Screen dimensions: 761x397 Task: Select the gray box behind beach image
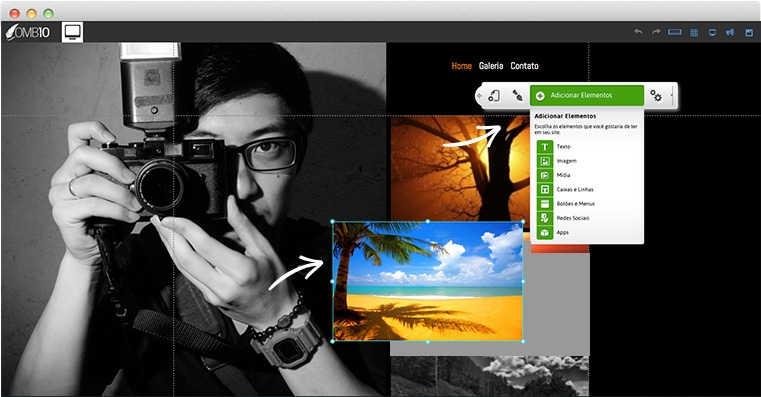click(x=556, y=303)
